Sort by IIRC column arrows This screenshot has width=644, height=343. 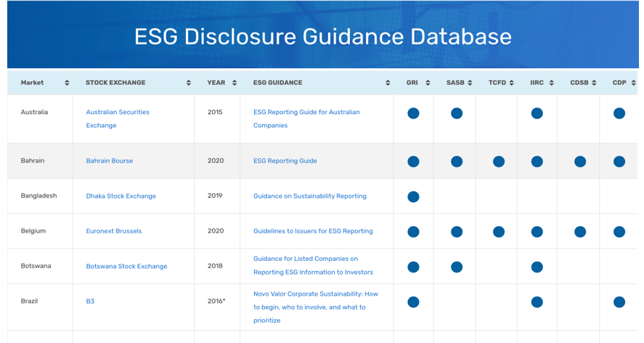551,83
